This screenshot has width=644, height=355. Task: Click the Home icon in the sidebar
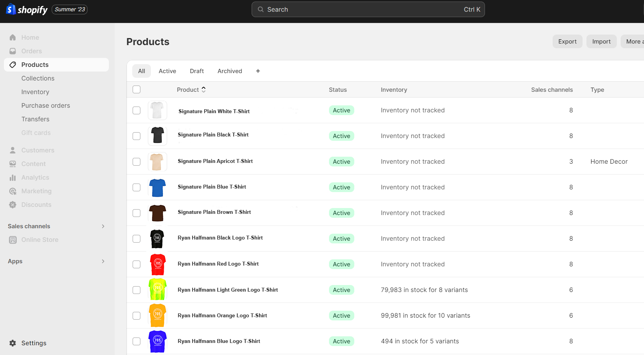13,37
